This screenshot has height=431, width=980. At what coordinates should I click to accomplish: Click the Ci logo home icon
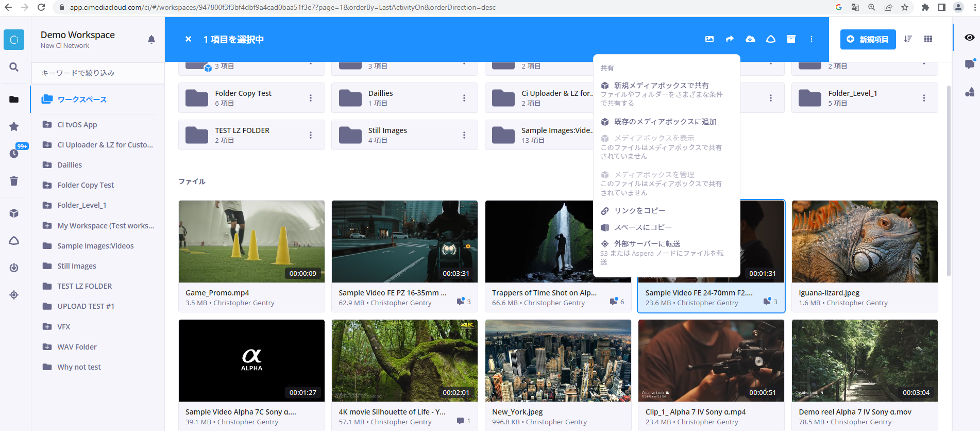click(x=14, y=40)
